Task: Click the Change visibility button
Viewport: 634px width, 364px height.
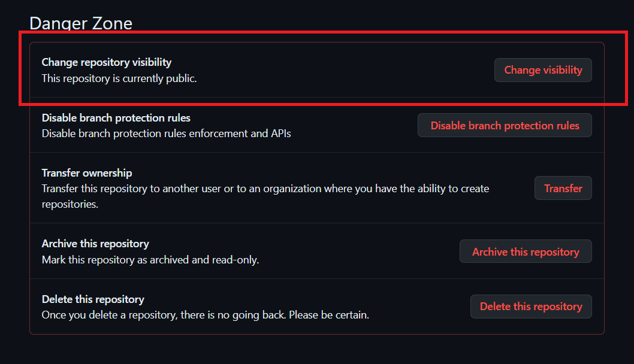Action: point(543,70)
